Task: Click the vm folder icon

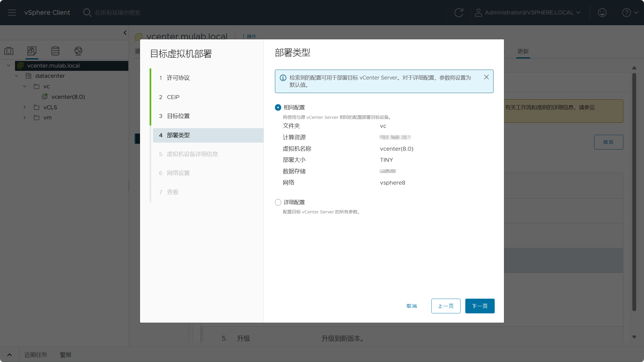Action: click(x=37, y=117)
